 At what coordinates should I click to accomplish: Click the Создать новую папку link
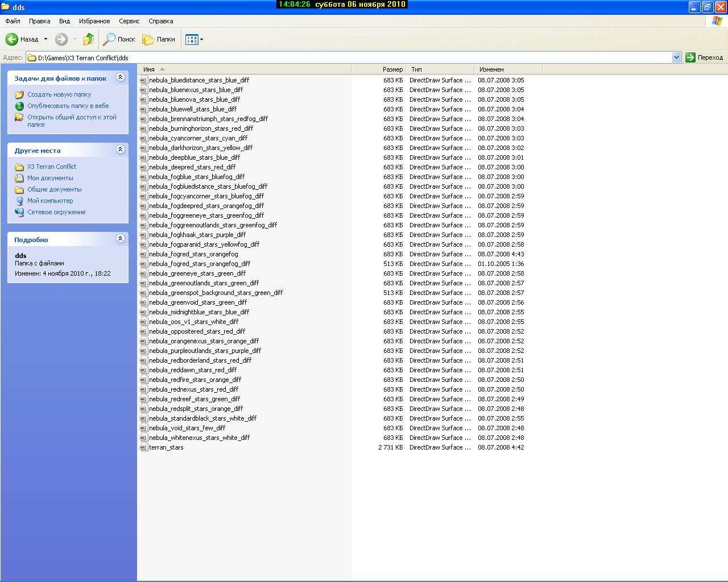tap(59, 95)
